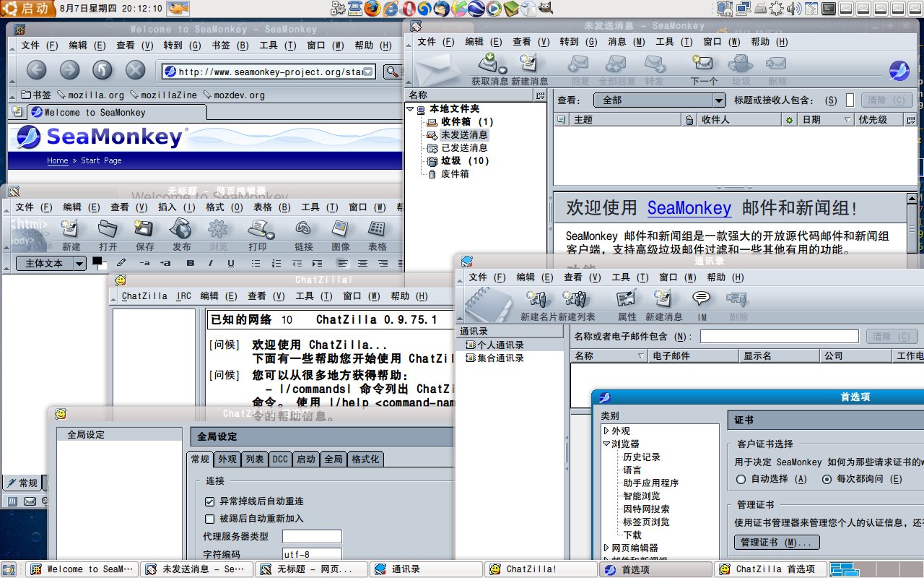Click 链接 link icon in Composer
Viewport: 924px width, 578px height.
click(303, 228)
